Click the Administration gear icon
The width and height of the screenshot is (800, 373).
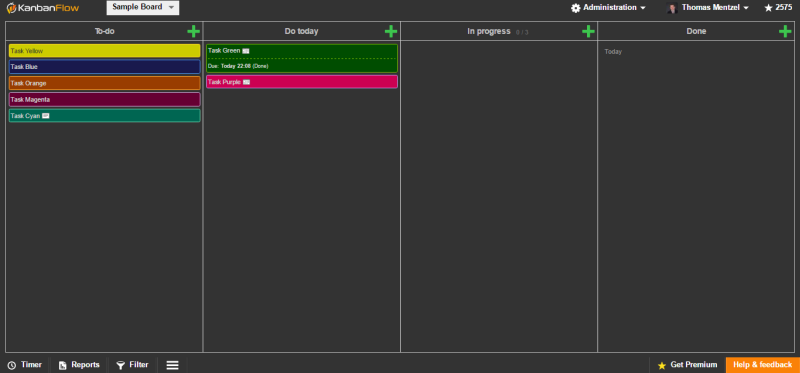(x=576, y=8)
